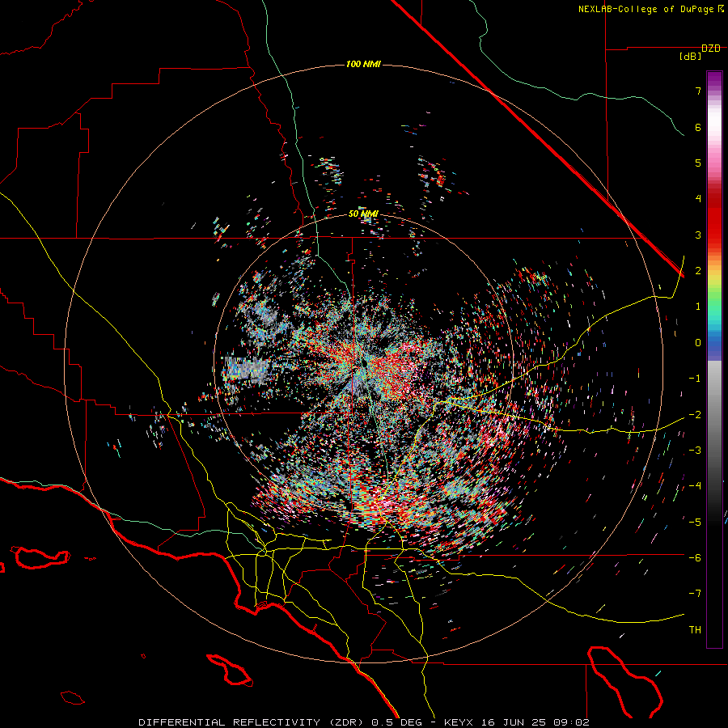Screen dimensions: 728x728
Task: Click the -4 dB scale value
Action: click(x=695, y=486)
